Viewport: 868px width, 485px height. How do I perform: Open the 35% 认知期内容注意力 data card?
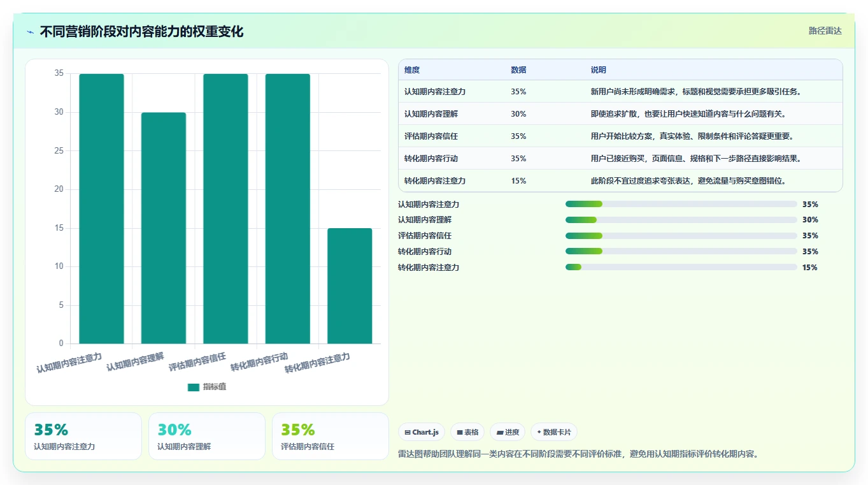click(83, 436)
